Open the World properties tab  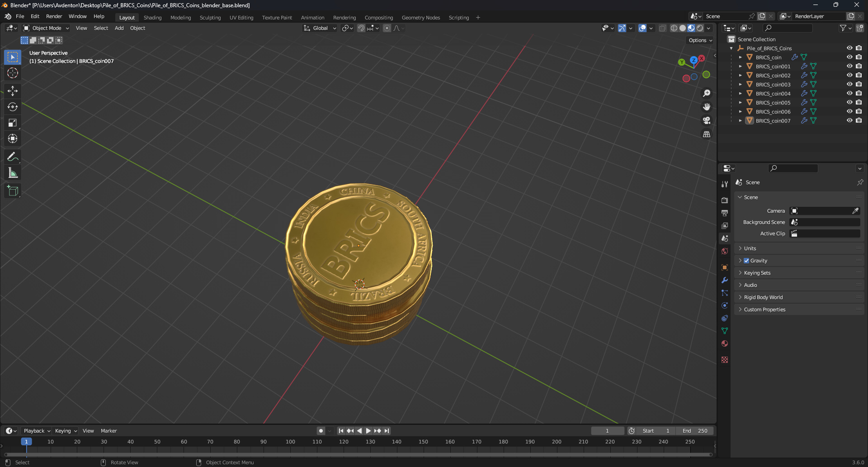coord(725,251)
